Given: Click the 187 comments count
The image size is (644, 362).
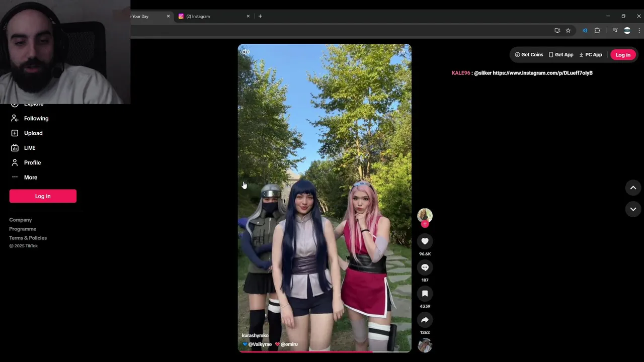Looking at the screenshot, I should pyautogui.click(x=425, y=280).
